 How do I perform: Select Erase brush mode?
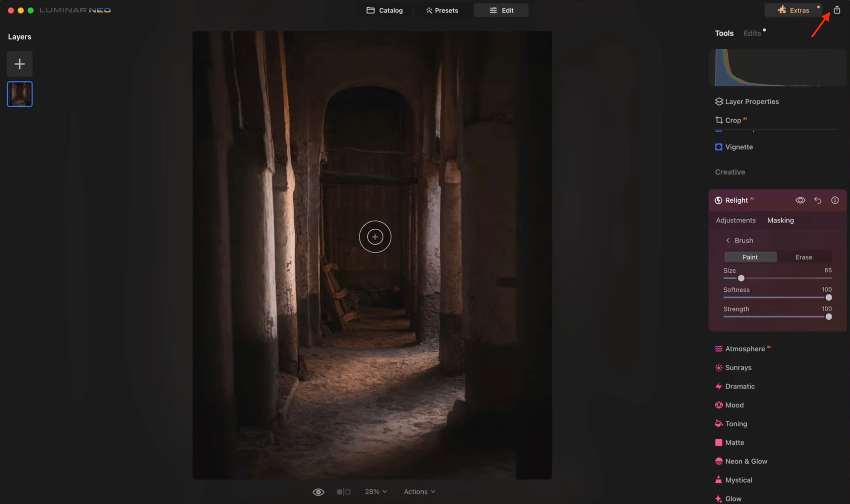click(804, 257)
